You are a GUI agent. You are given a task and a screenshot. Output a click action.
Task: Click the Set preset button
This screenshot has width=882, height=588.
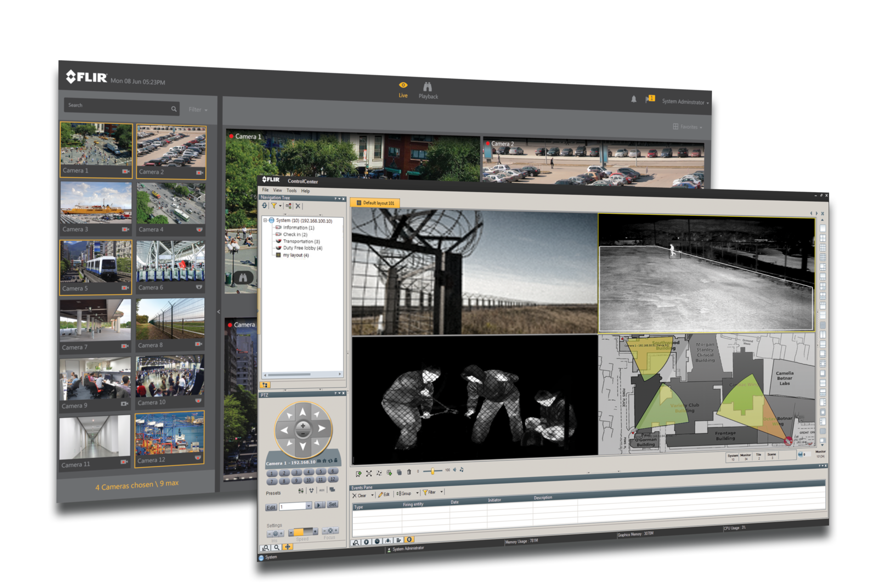[x=333, y=504]
